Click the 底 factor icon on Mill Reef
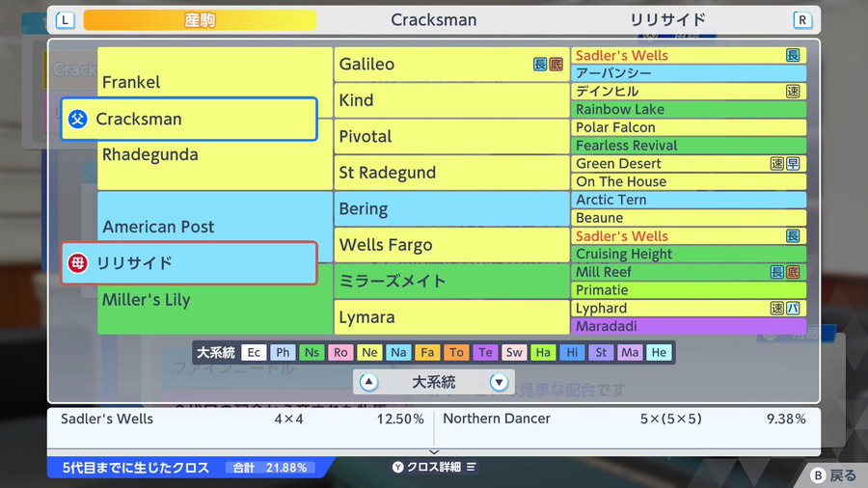The width and height of the screenshot is (868, 488). tap(793, 272)
